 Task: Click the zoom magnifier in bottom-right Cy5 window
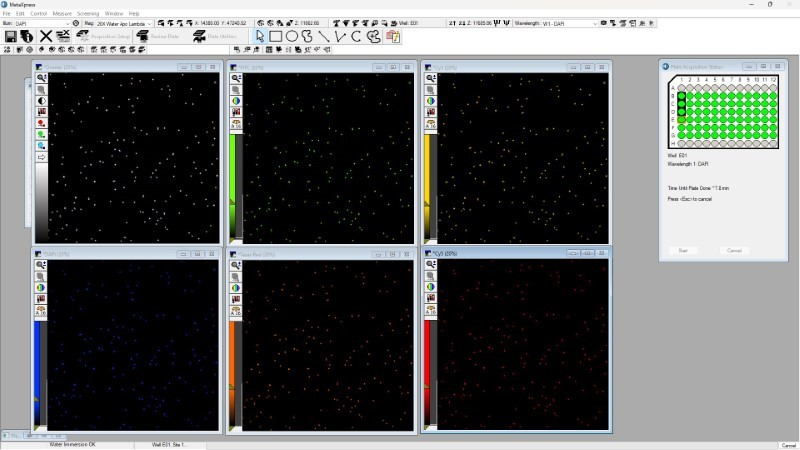[x=431, y=264]
